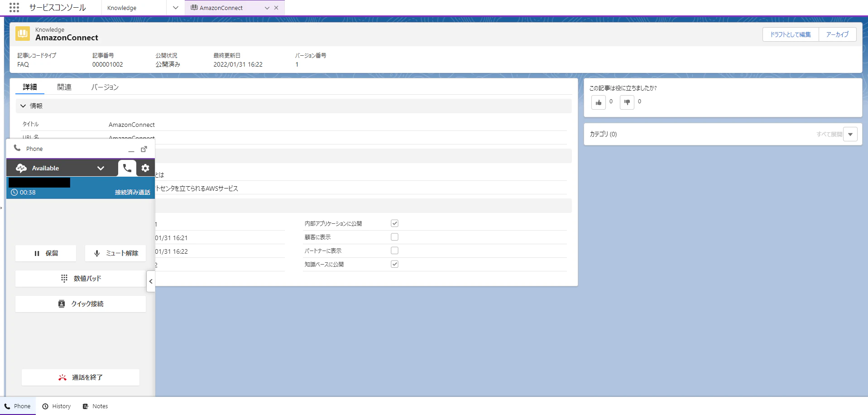This screenshot has width=868, height=415.
Task: Open the History utility bar item
Action: [x=57, y=406]
